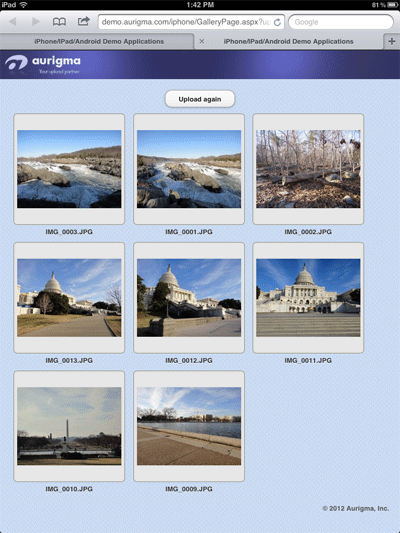Screen dimensions: 400x533
Task: Open thumbnail of IMG_0002.JPG forest photo
Action: pyautogui.click(x=308, y=169)
